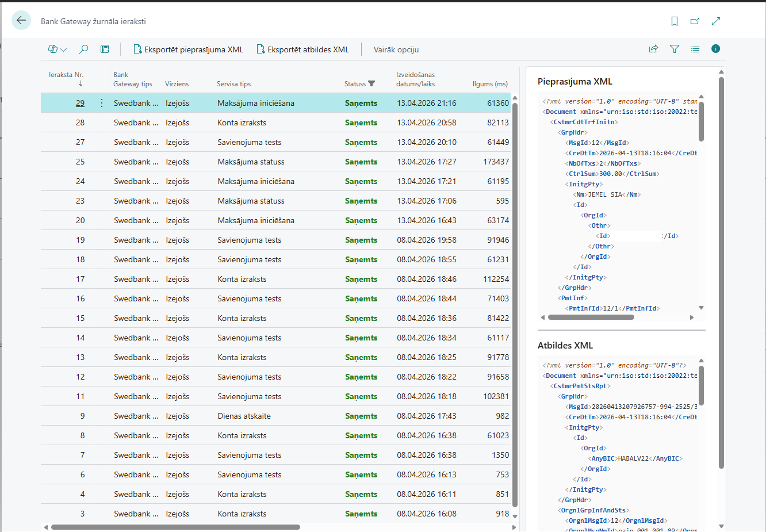Click Eksportēt pieprasījuma XML button
Viewport: 766px width, 532px height.
(x=189, y=49)
